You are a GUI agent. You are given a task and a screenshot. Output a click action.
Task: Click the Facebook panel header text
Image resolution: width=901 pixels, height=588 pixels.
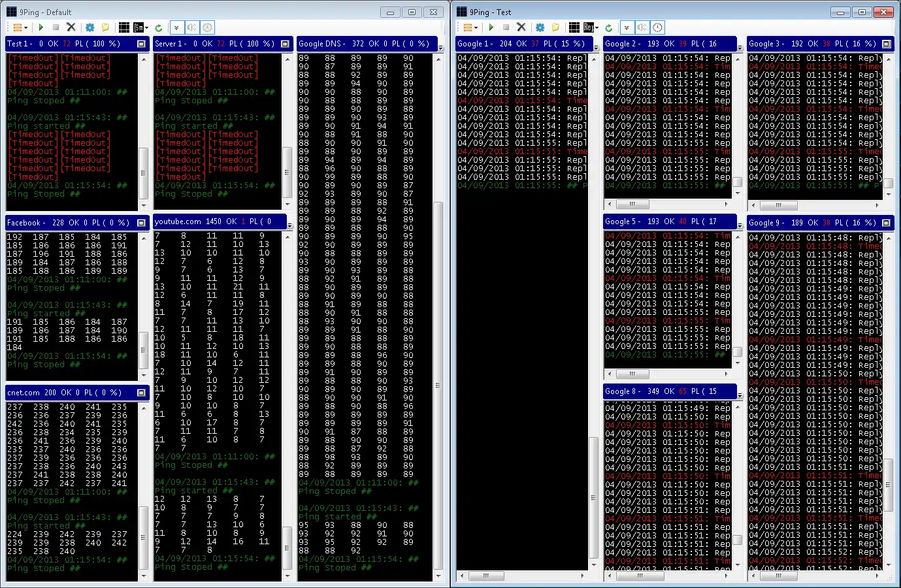coord(68,223)
